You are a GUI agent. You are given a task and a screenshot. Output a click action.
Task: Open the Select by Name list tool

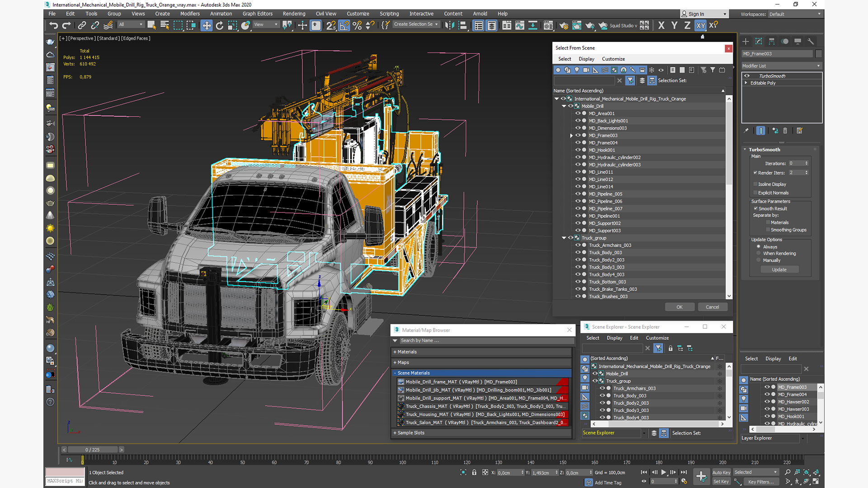165,25
